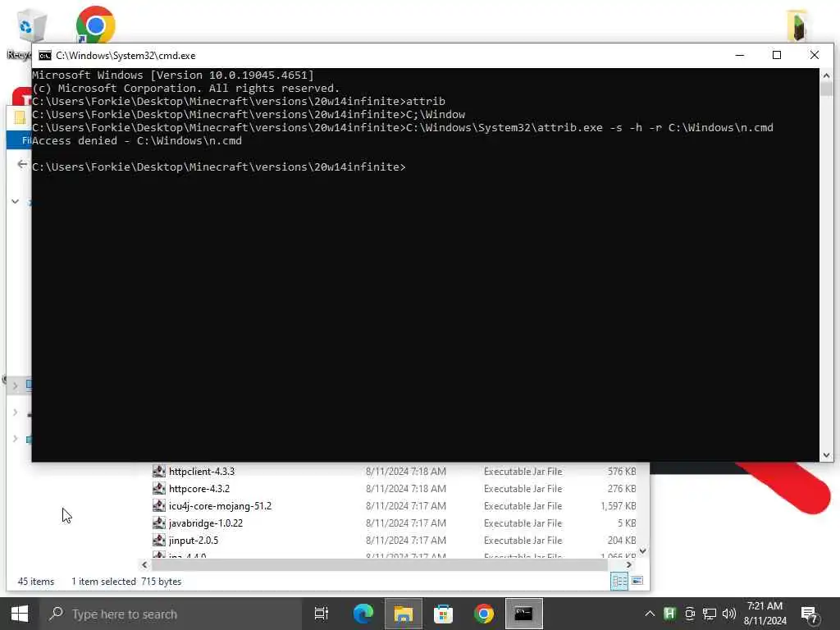Select the jinput-2.0.5 file

(x=193, y=540)
